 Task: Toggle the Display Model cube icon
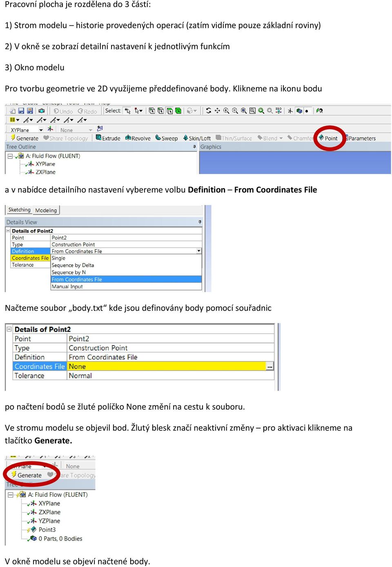(299, 111)
